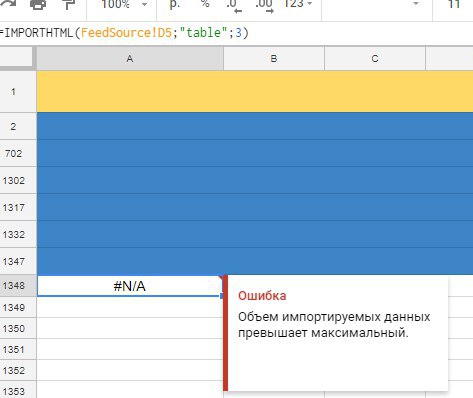Open the 123 number formats dropdown
This screenshot has width=473, height=398.
(298, 4)
